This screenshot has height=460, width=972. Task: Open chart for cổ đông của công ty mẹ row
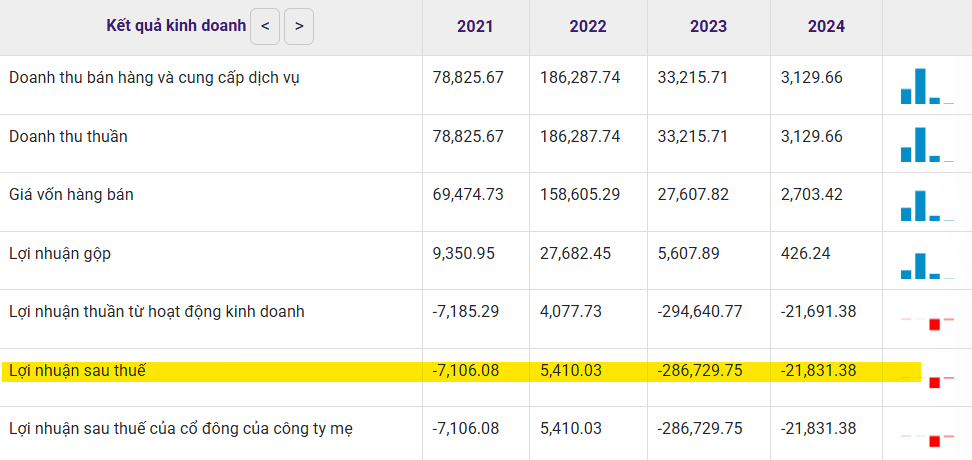(927, 440)
